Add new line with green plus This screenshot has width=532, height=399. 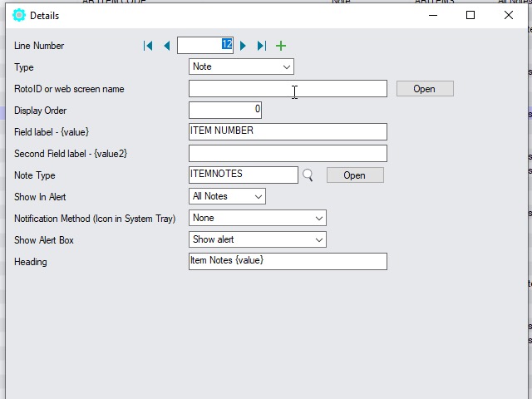pyautogui.click(x=281, y=46)
